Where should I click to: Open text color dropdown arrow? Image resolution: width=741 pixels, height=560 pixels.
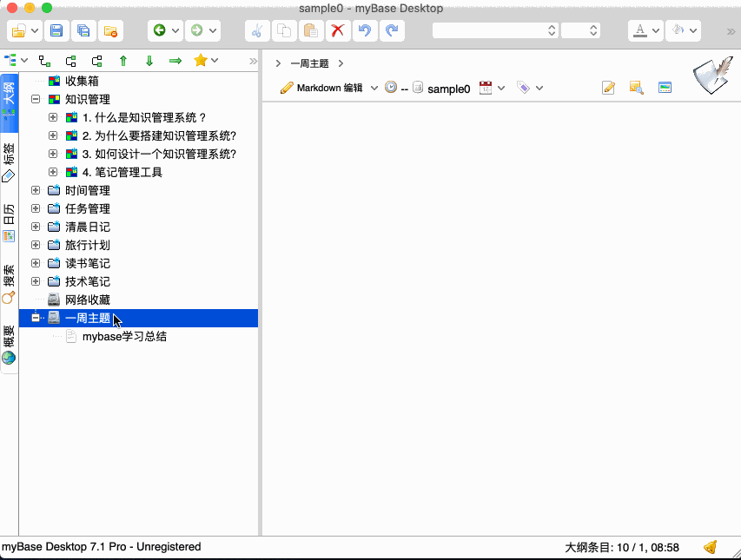(x=656, y=30)
